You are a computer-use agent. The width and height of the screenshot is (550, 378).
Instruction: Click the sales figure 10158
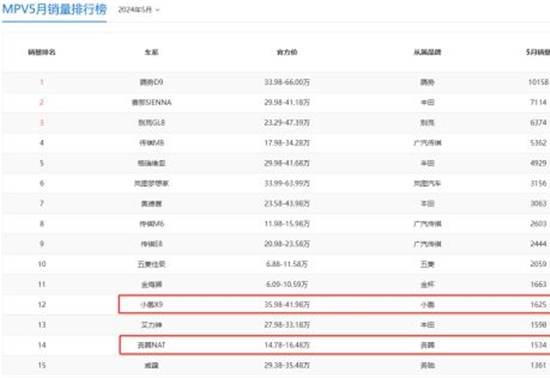538,82
